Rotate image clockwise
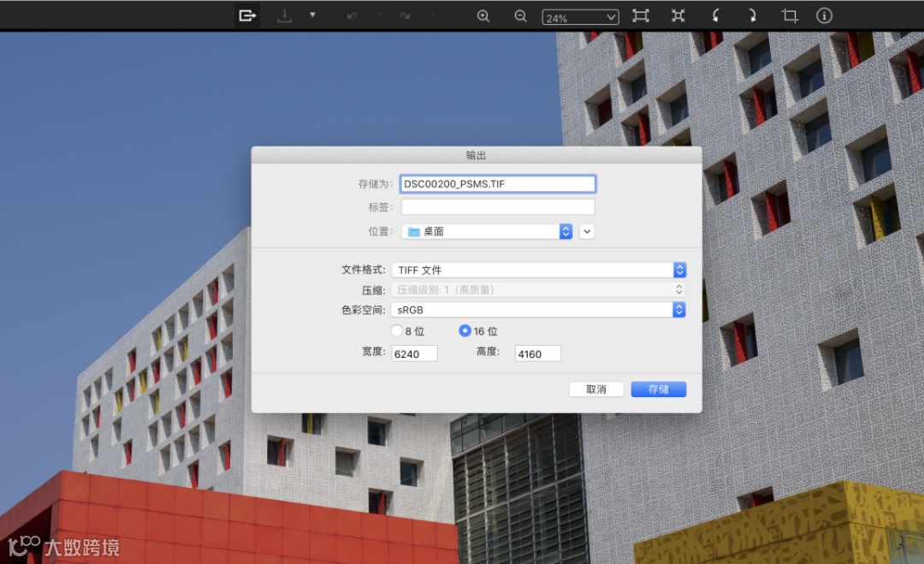The image size is (924, 564). tap(753, 16)
